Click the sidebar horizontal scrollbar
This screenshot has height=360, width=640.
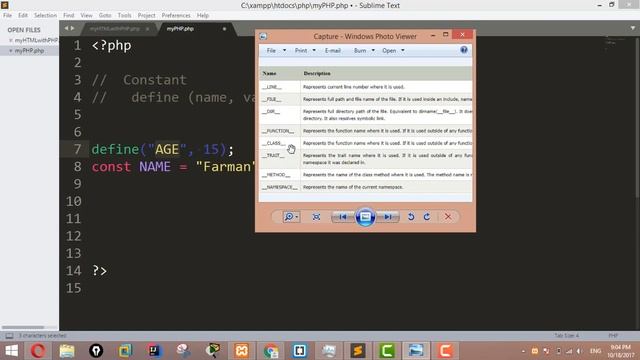23,327
